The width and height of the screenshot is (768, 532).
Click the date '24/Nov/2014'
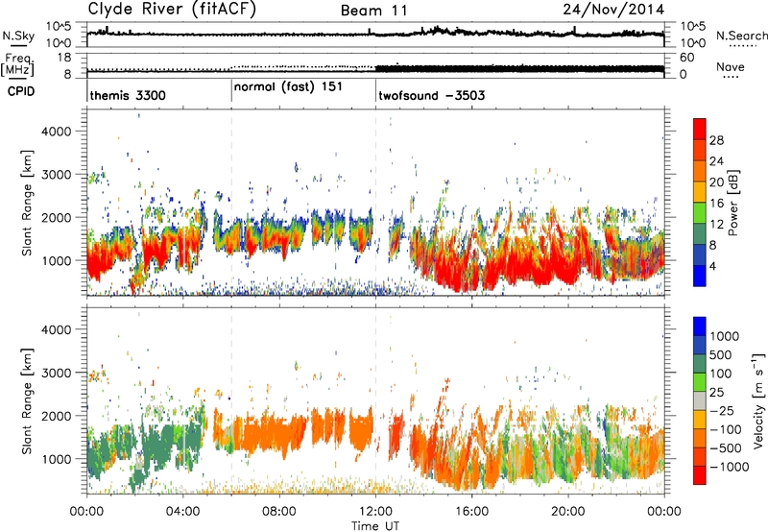click(x=613, y=9)
